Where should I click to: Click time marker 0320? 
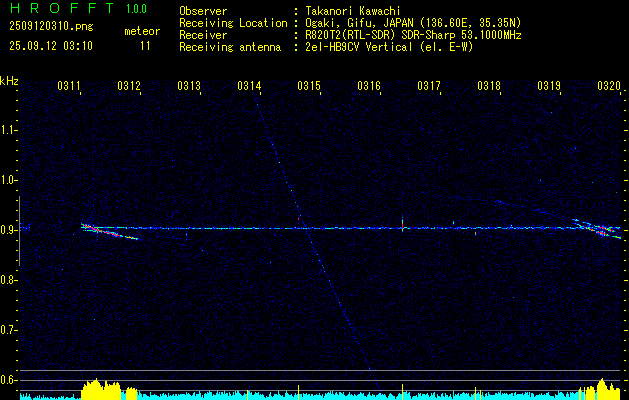pyautogui.click(x=609, y=86)
